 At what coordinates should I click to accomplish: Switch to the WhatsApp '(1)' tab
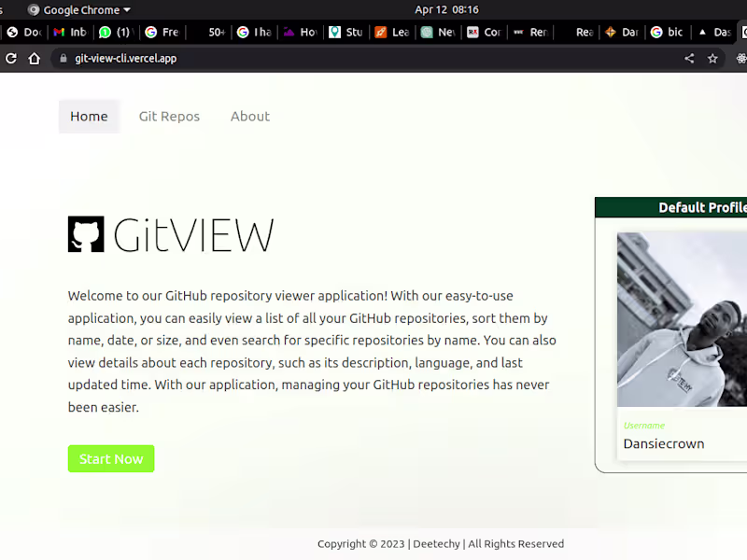(116, 32)
